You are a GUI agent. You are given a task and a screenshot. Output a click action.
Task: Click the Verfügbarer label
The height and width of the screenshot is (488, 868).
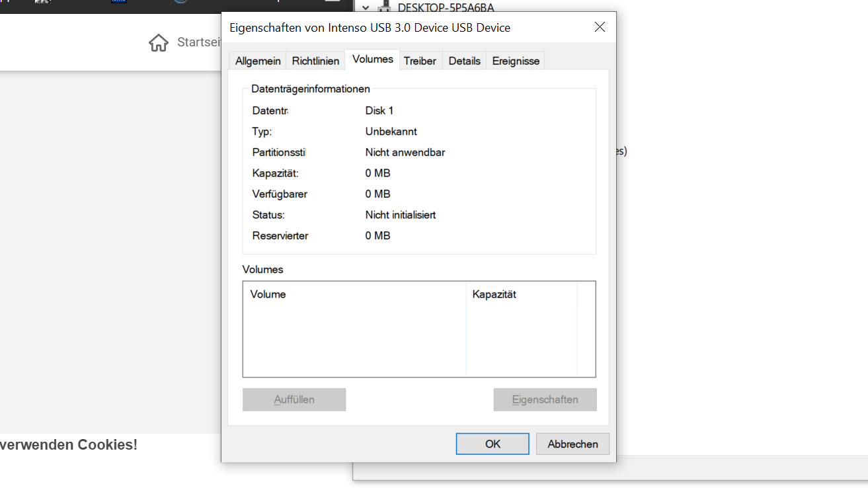pyautogui.click(x=280, y=194)
